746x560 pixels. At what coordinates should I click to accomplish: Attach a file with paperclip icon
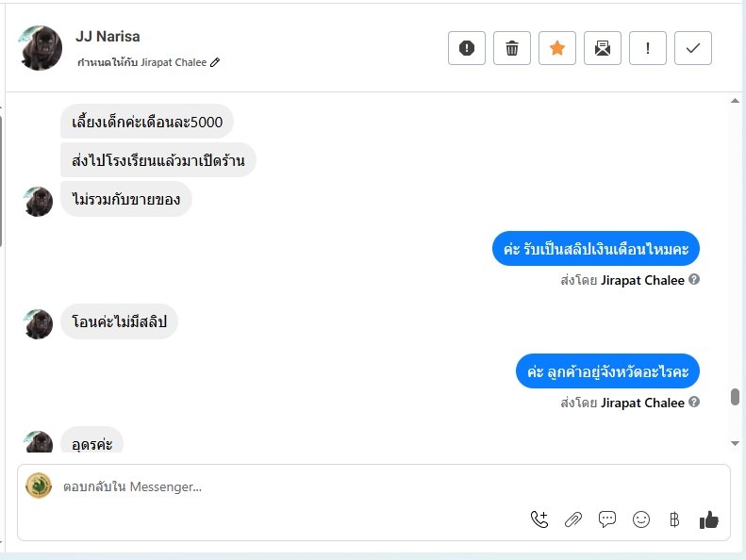click(573, 519)
